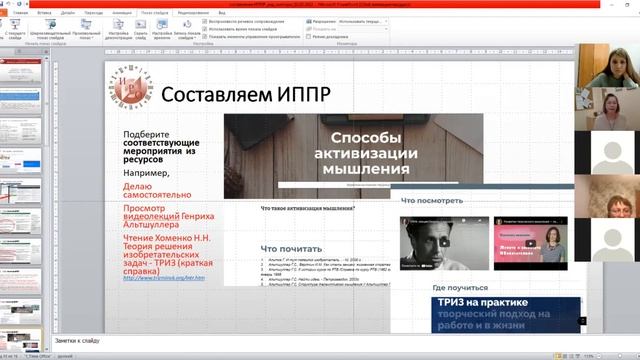The width and height of the screenshot is (640, 360).
Task: Select top participant video with woman
Action: tap(607, 66)
